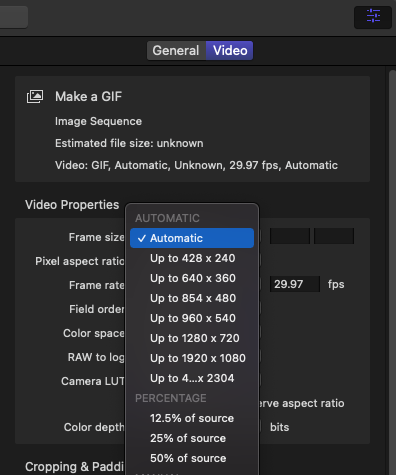Select 12.5% of source
This screenshot has height=475, width=396.
[x=192, y=418]
